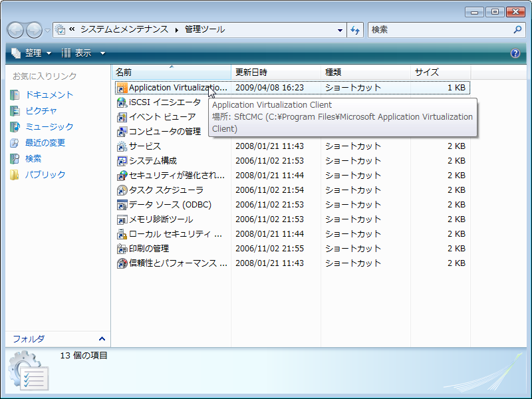This screenshot has height=399, width=532.
Task: Sort by 名前 column header
Action: click(x=172, y=72)
